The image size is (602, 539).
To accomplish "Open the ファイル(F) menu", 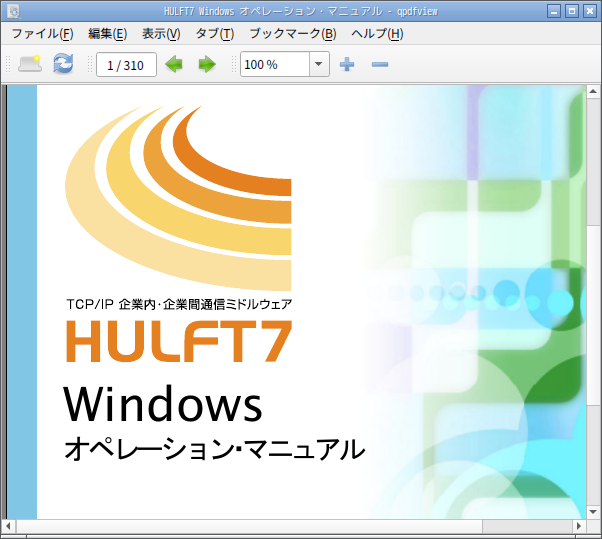I will pos(43,34).
